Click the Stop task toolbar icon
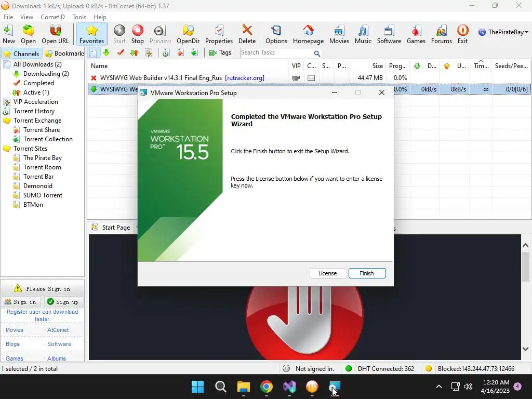 [137, 34]
